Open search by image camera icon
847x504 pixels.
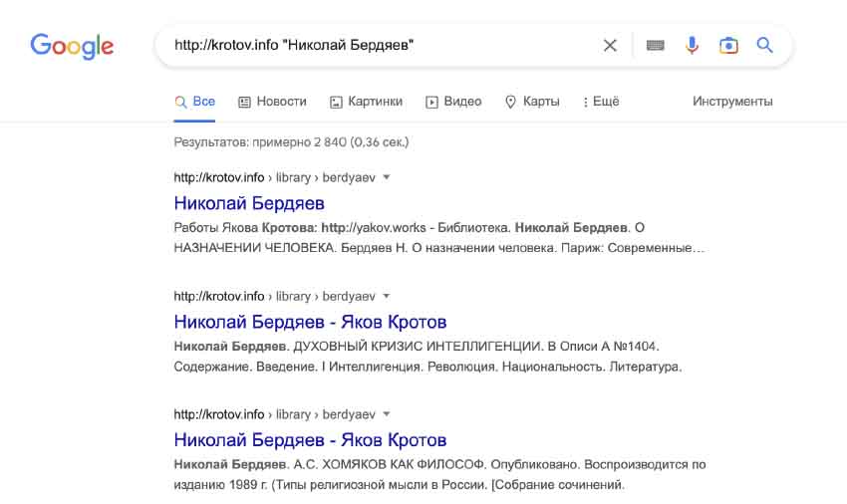click(x=728, y=46)
